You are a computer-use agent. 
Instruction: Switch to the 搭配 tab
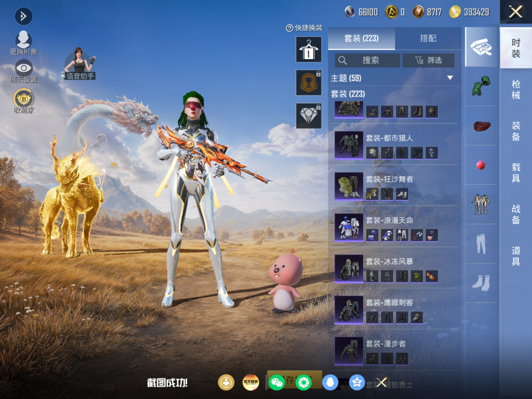[x=428, y=38]
